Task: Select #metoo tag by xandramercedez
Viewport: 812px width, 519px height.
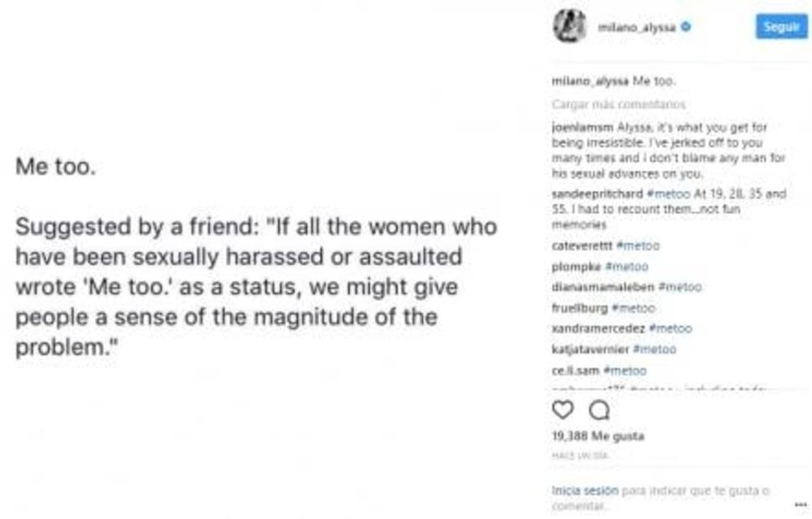Action: [x=671, y=329]
